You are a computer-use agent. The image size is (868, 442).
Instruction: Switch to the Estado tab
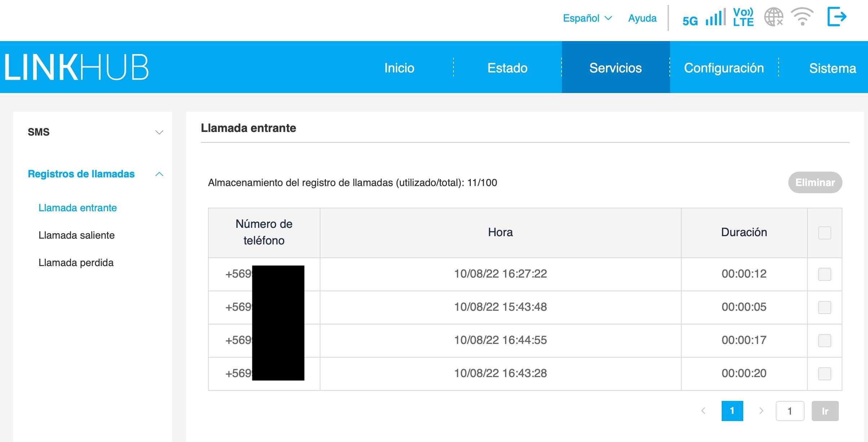(507, 68)
